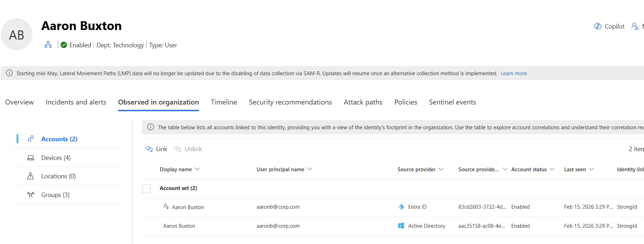Click the Accounts sidebar icon
This screenshot has width=644, height=244.
click(x=31, y=139)
